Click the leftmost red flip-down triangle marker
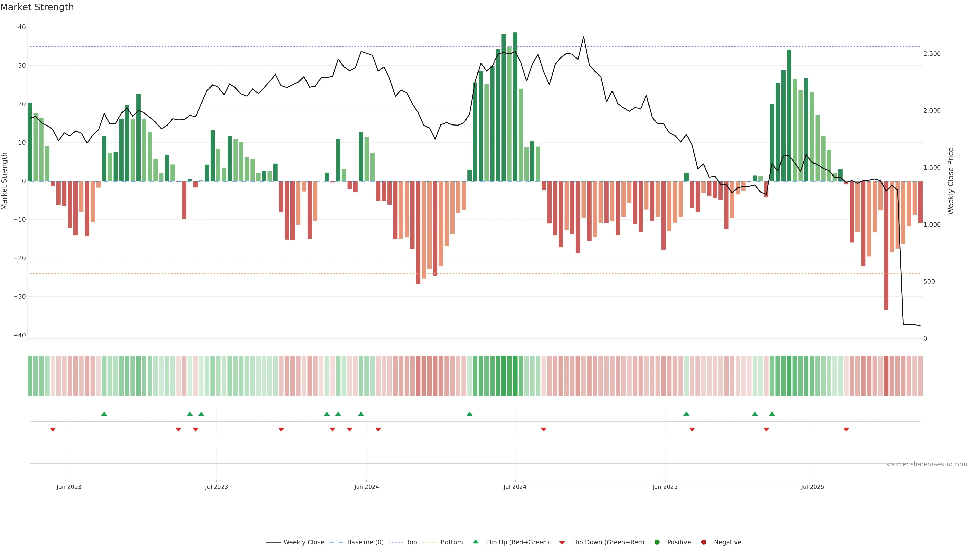Screen dimensions: 980x551 53,429
